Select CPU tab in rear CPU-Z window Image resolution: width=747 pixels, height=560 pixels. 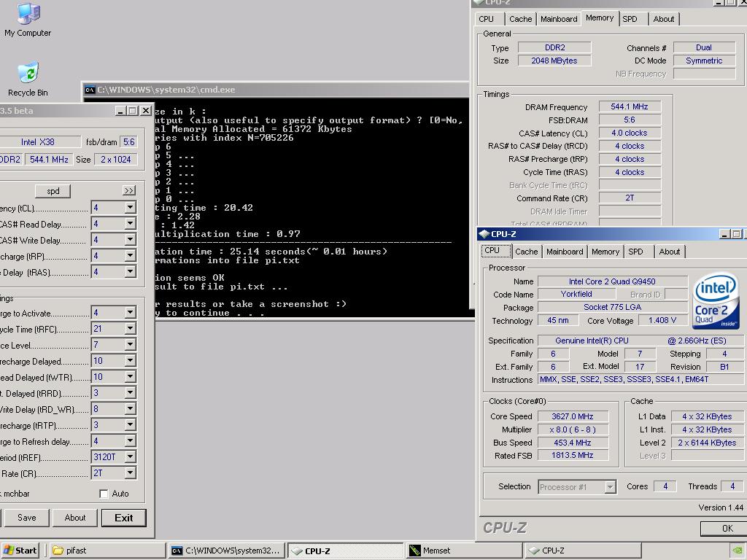pyautogui.click(x=487, y=19)
